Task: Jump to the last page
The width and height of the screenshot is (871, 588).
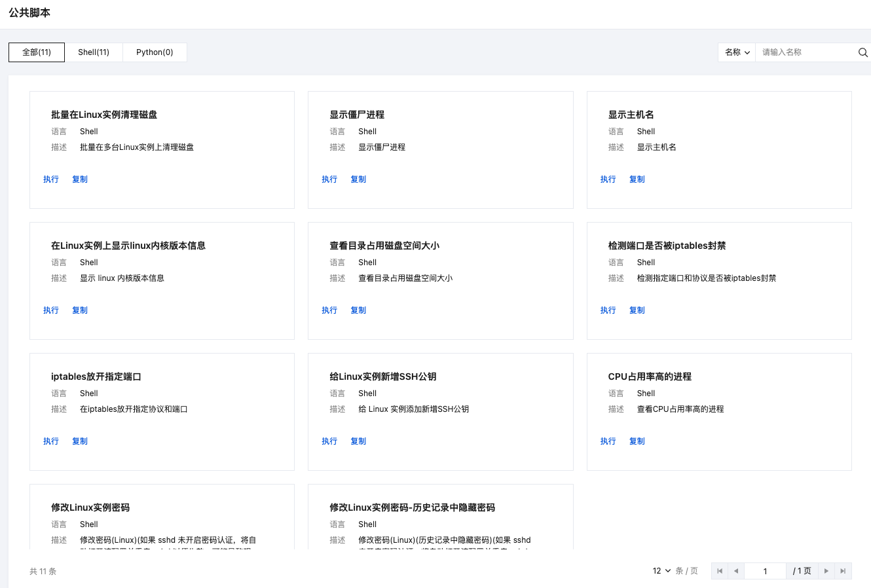Action: pyautogui.click(x=843, y=571)
